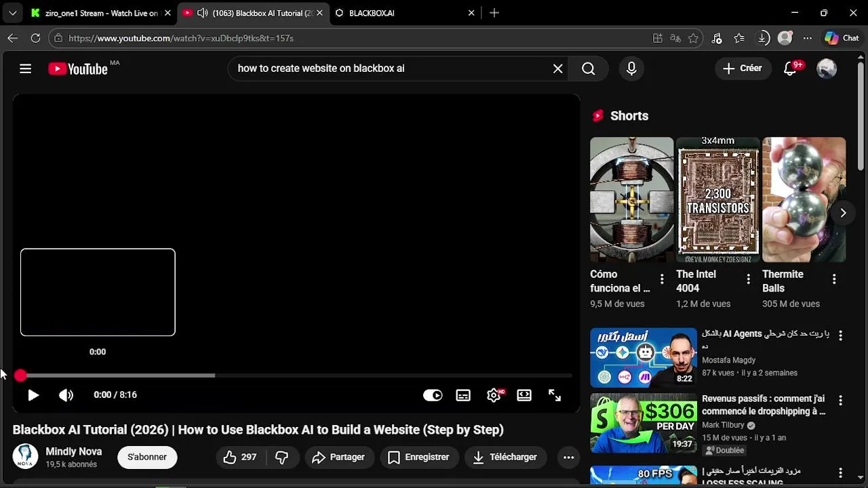Open a new browser tab
Screen dimensions: 868x488
(494, 13)
